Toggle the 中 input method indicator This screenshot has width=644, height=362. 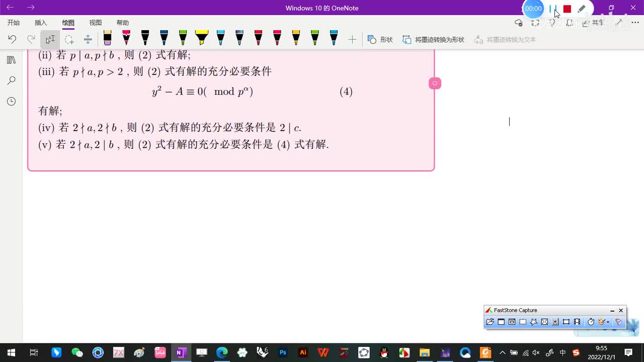(x=562, y=352)
